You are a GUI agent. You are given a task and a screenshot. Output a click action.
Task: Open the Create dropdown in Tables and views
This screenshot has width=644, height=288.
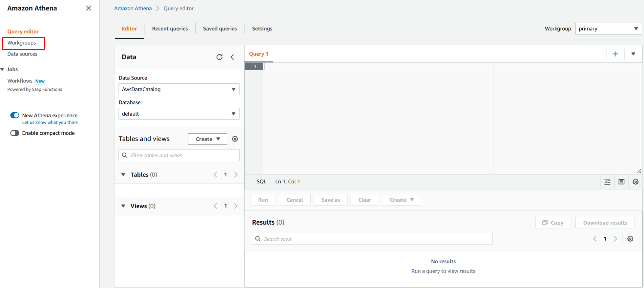coord(207,139)
